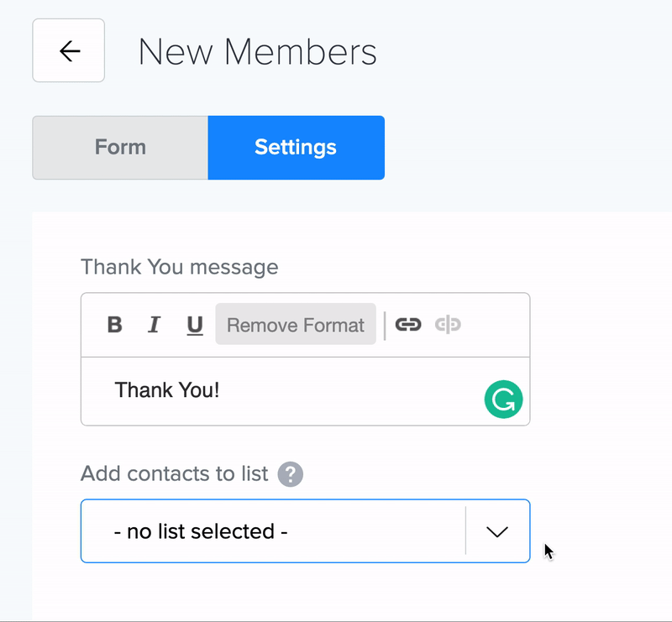
Task: Click the greyed-out unlink icon
Action: coord(448,325)
